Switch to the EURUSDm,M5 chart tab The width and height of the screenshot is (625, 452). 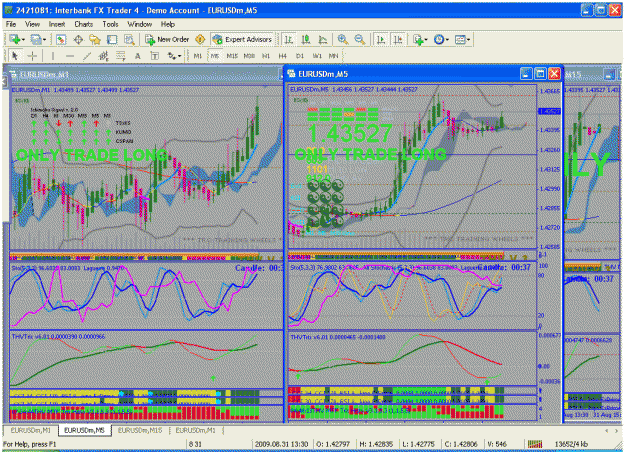click(84, 430)
